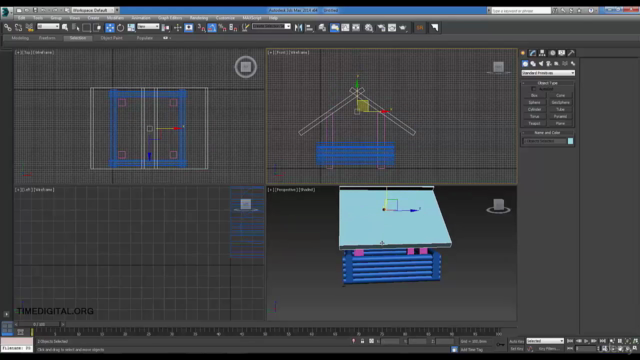Toggle the Window/Crossing selection mode

click(x=97, y=28)
